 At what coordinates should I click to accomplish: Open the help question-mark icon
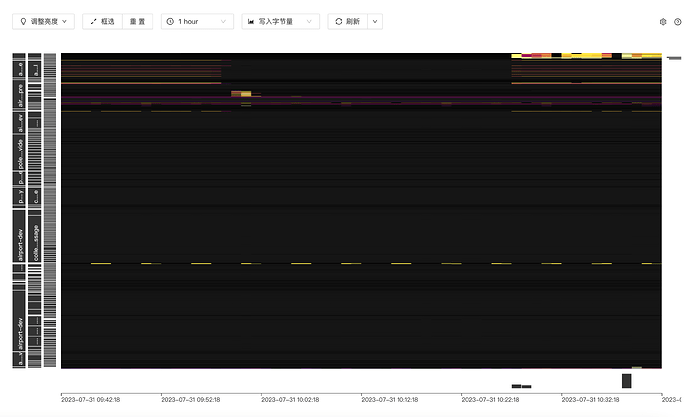[678, 21]
